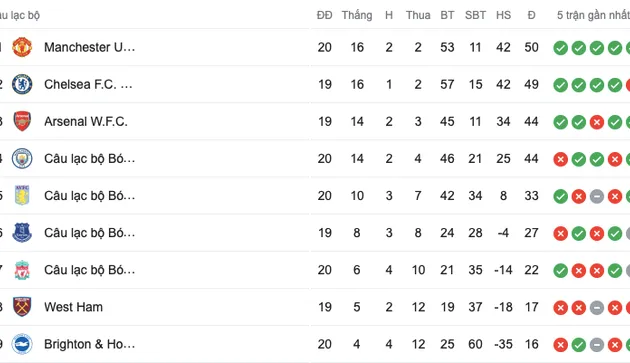Screen dimensions: 630x363
Task: Click the Brighton & Hove crest icon
Action: [x=22, y=344]
